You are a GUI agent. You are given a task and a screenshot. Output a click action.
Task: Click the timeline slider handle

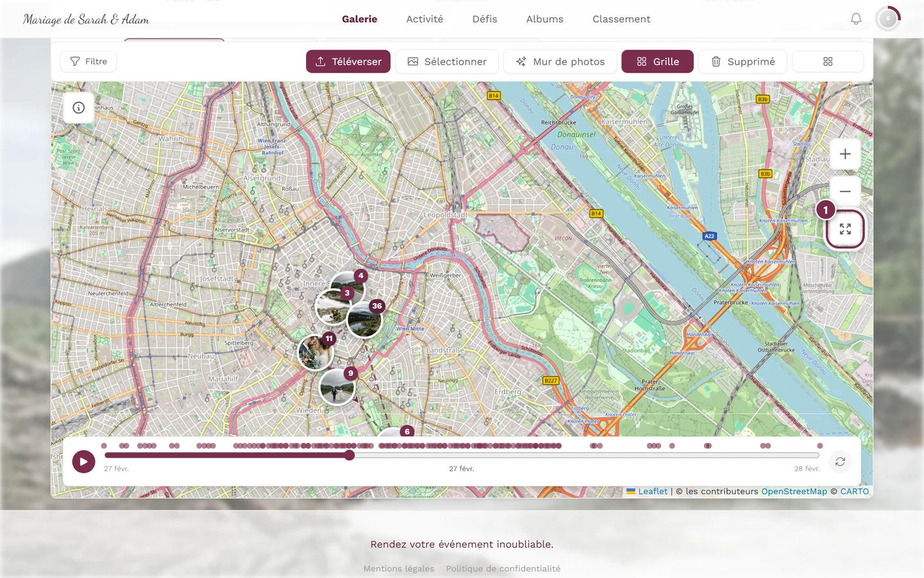coord(350,455)
